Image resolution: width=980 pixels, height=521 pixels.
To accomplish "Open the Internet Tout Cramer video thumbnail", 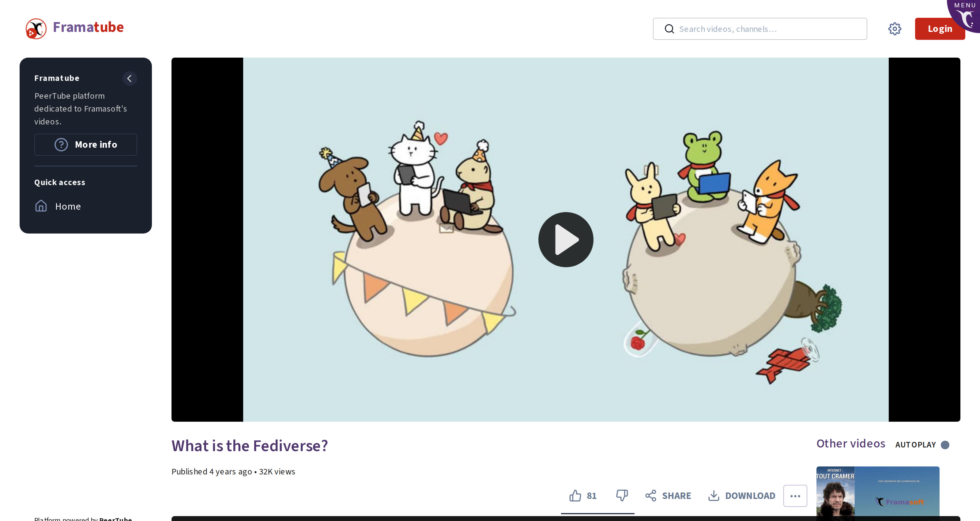I will click(878, 494).
